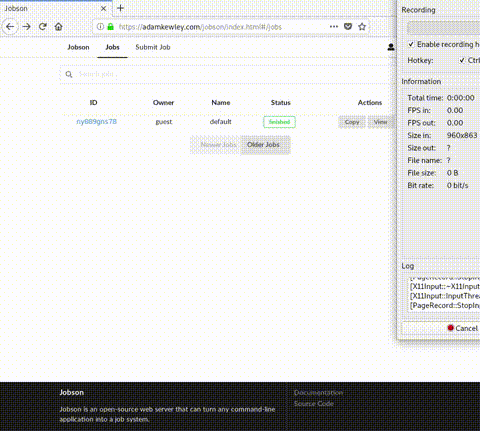The width and height of the screenshot is (480, 431).
Task: Click the Jobson heading in footer
Action: click(x=72, y=392)
